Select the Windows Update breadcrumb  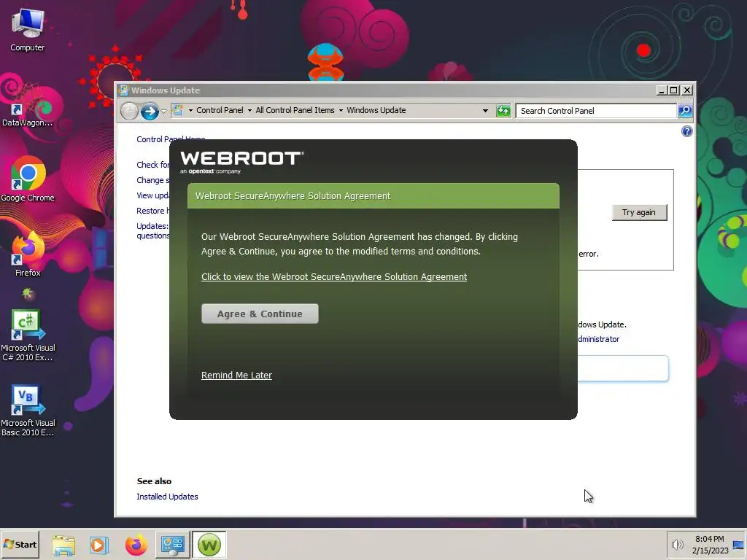tap(376, 110)
